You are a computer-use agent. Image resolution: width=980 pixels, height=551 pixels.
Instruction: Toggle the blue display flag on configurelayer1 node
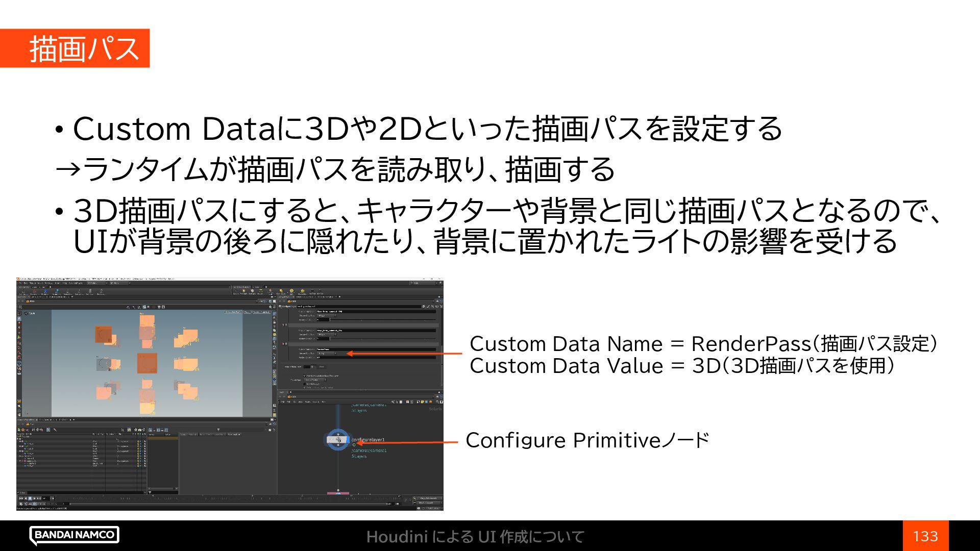[x=348, y=440]
